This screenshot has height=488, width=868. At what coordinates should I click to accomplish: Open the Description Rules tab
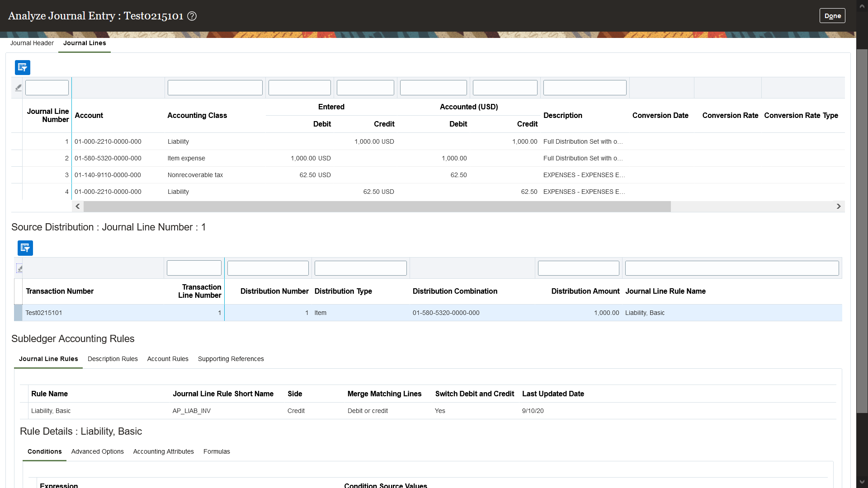113,359
